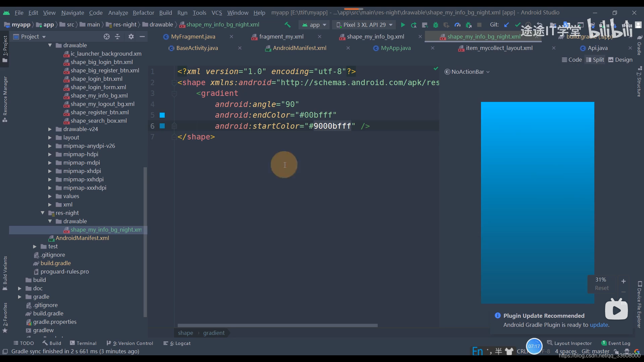This screenshot has width=644, height=362.
Task: Click gradient breadcrumb at editor bottom
Action: point(214,333)
